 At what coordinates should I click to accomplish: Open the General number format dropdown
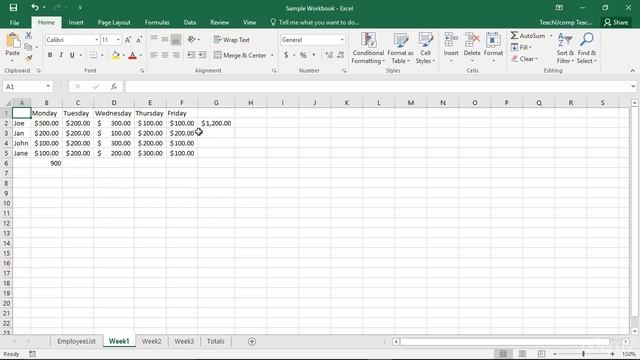[342, 40]
